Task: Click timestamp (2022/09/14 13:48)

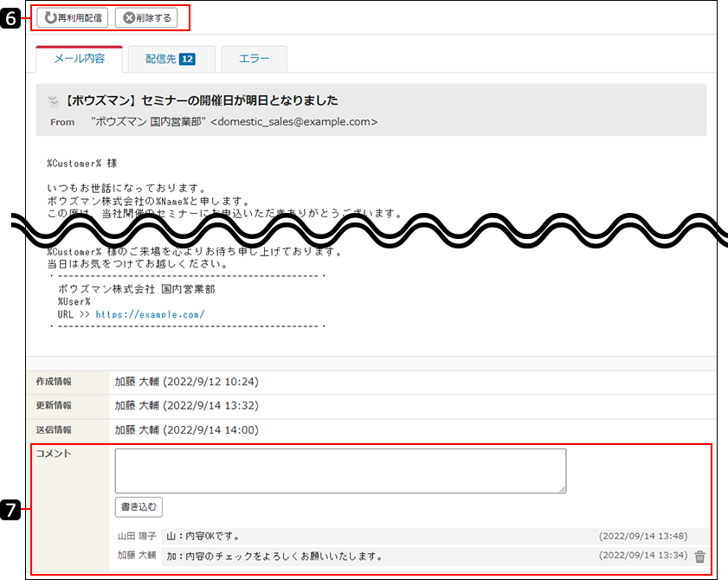Action: pos(643,536)
